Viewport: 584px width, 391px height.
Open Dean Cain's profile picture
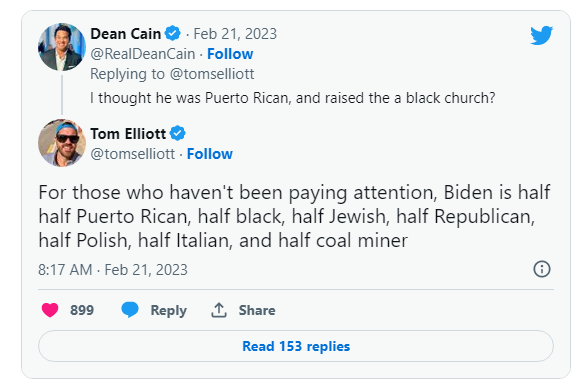62,47
